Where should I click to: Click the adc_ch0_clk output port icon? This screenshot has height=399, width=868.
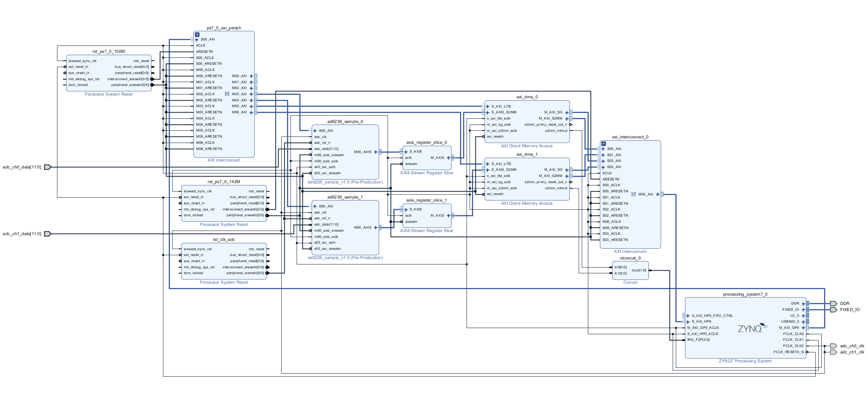pos(834,346)
